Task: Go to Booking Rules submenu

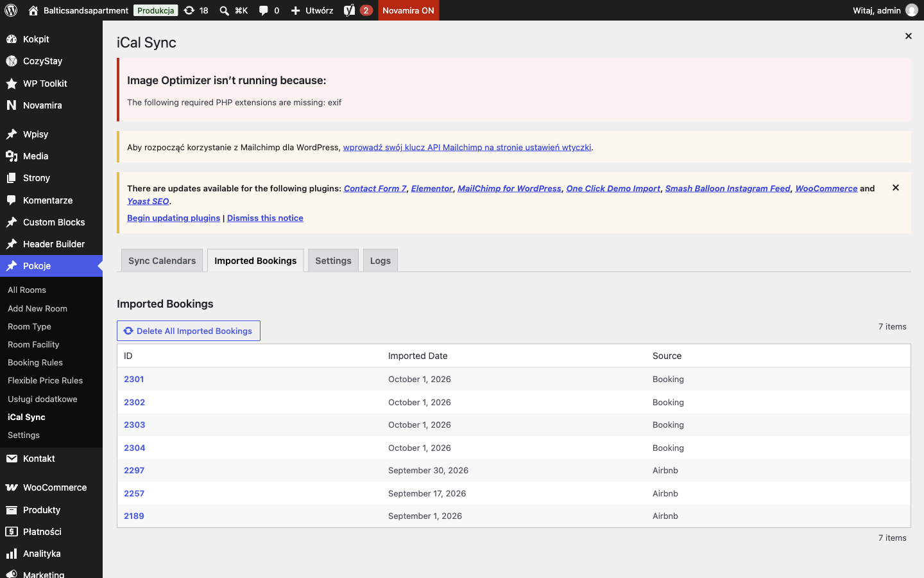Action: 35,362
